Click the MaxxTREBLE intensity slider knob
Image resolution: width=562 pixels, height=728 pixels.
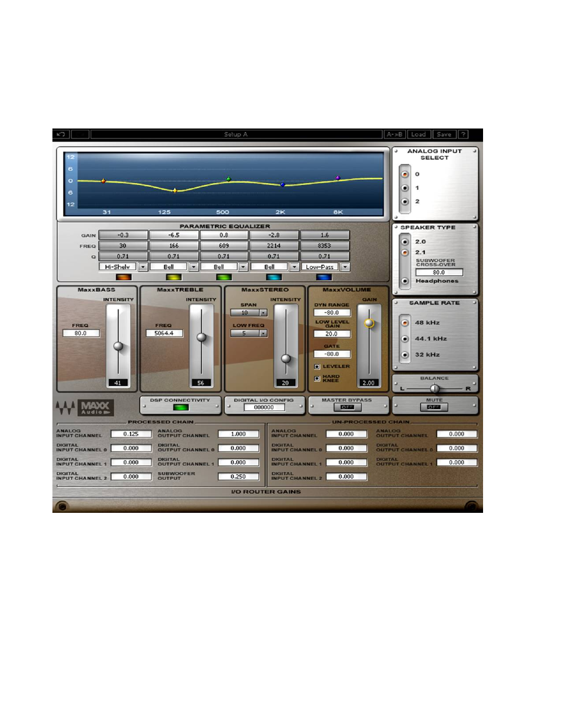(x=201, y=337)
